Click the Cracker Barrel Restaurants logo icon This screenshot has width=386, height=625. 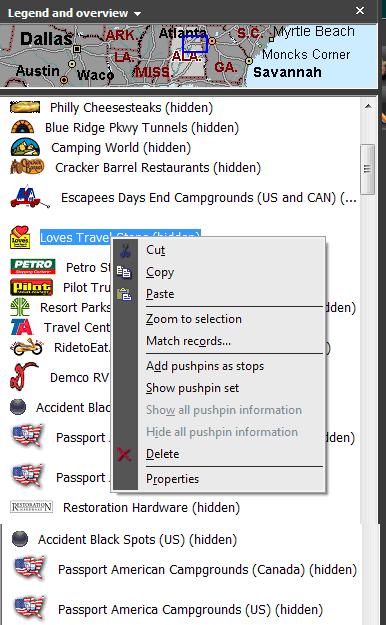(x=27, y=167)
